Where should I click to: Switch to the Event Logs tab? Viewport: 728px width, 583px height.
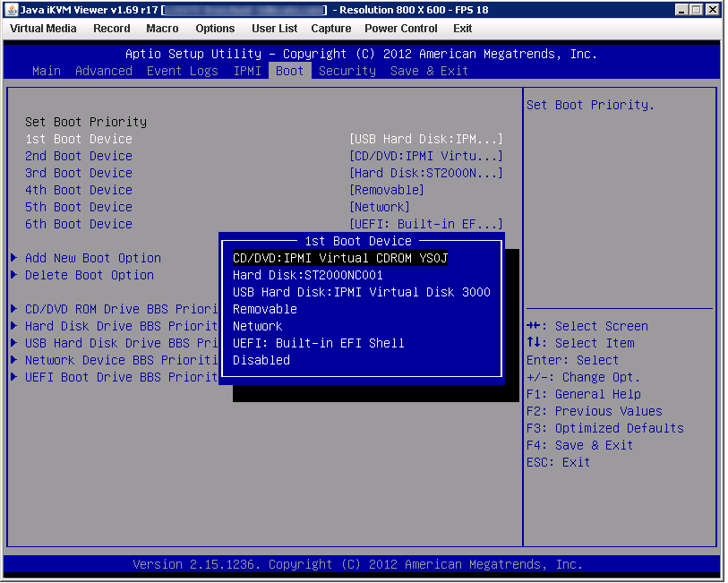click(x=183, y=71)
